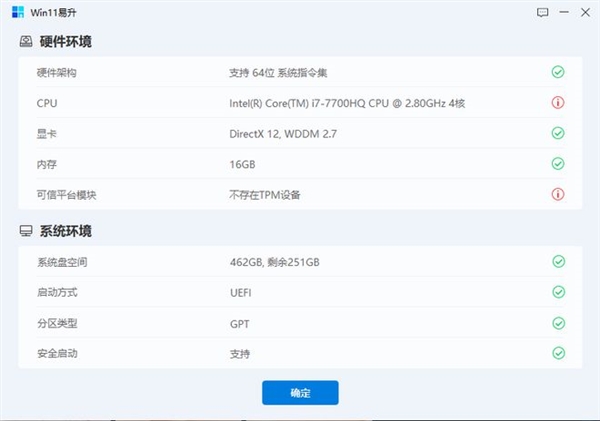Viewport: 600px width, 421px height.
Task: Click the 可信平台模块 label
Action: click(66, 195)
